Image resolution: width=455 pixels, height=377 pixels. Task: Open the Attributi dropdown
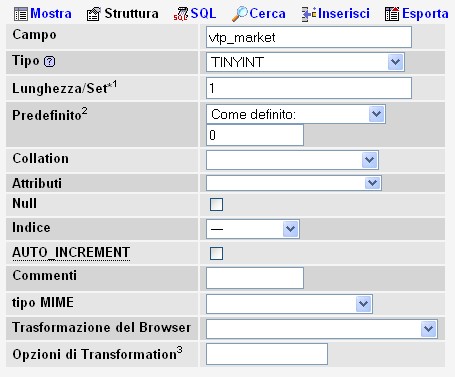tap(294, 183)
